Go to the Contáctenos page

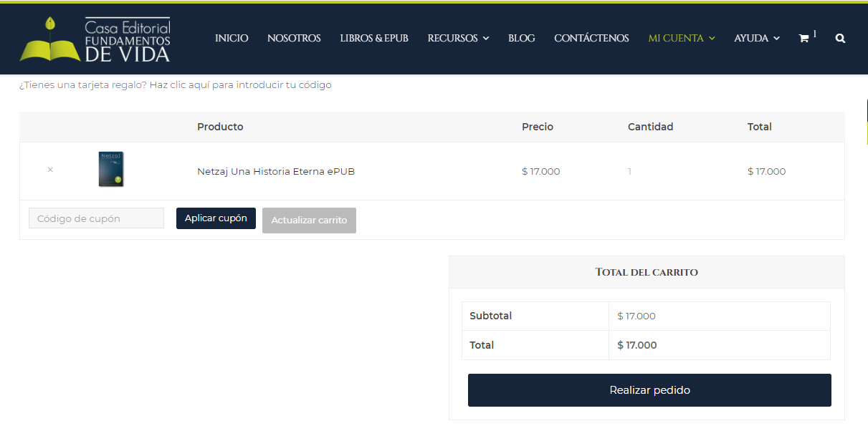[591, 39]
